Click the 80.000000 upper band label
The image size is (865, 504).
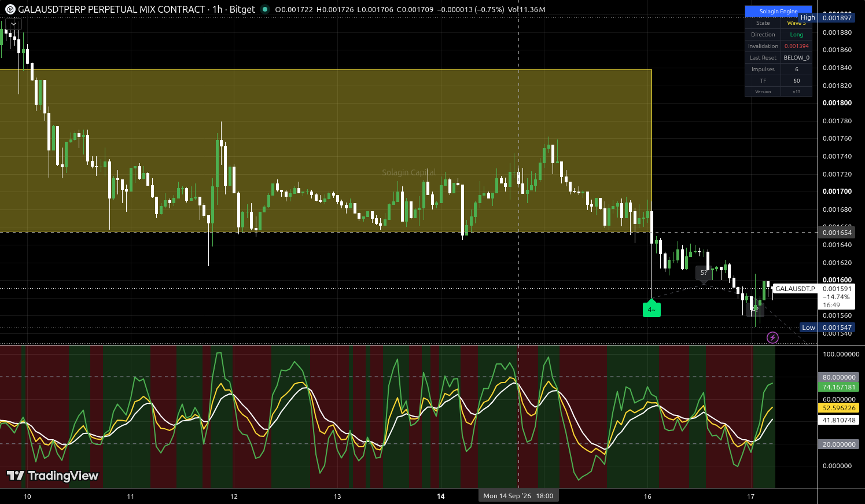pos(839,377)
